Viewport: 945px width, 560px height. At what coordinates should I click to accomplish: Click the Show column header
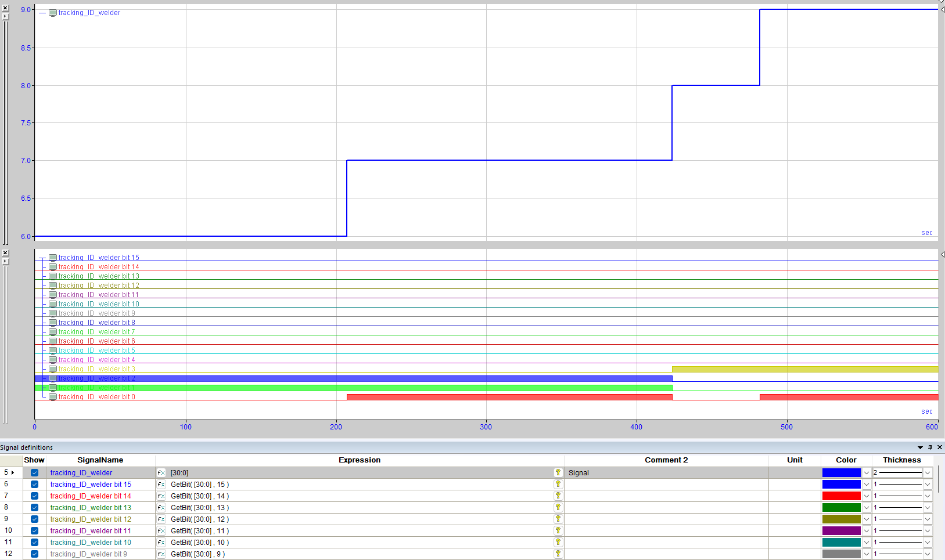coord(34,460)
